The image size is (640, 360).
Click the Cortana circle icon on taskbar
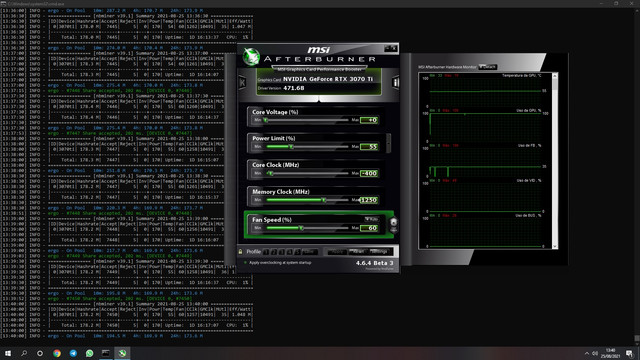point(40,353)
